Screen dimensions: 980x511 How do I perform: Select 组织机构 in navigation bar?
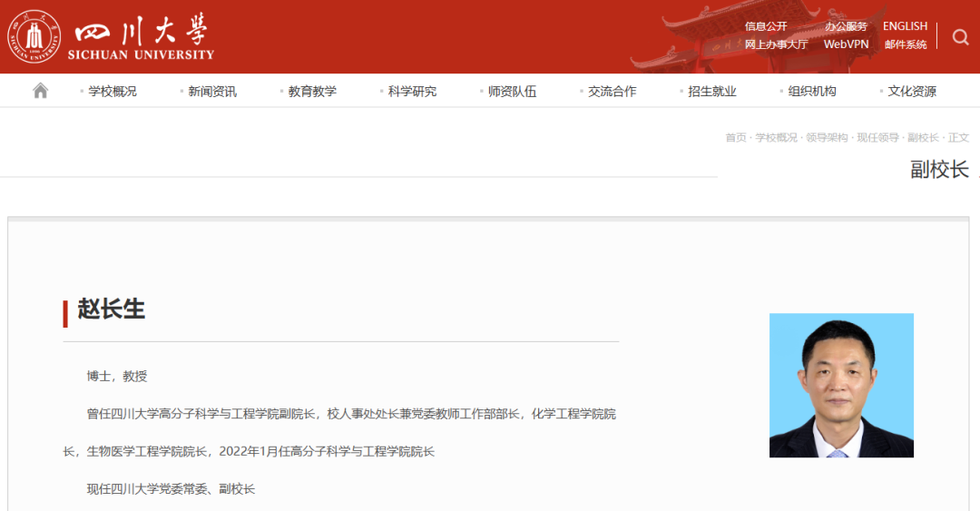click(811, 92)
